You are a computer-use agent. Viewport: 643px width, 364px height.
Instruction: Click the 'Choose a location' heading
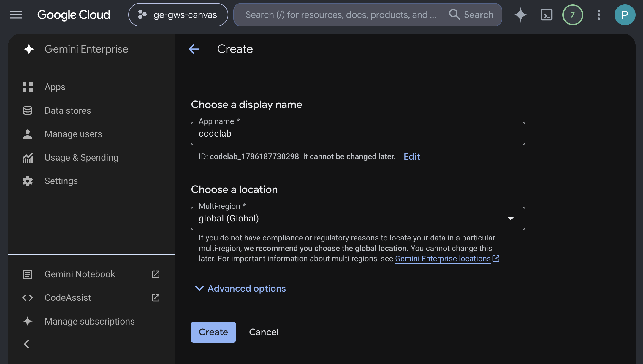point(234,189)
